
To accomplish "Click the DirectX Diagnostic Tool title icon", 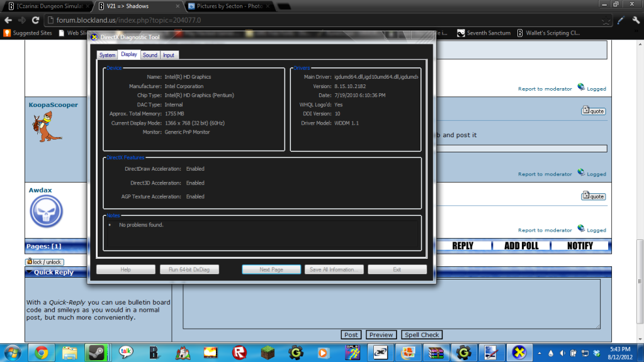I will 94,37.
